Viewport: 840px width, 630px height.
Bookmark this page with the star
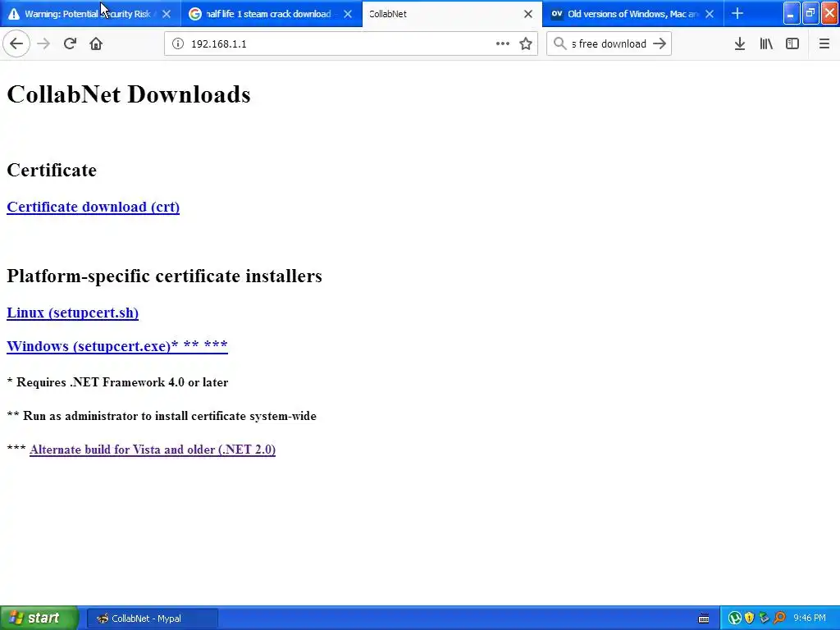(526, 43)
